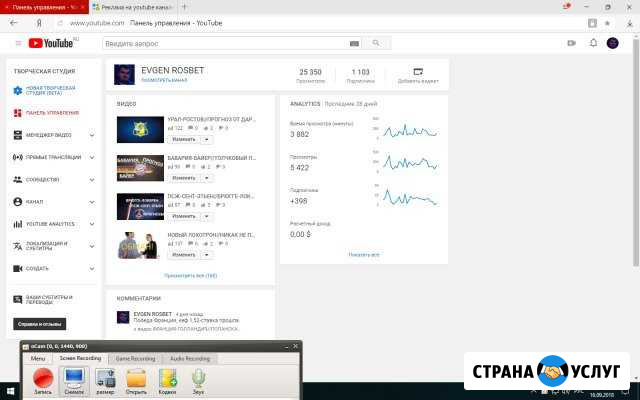Expand the "Создать" section chevron
The height and width of the screenshot is (400, 640).
coord(92,269)
